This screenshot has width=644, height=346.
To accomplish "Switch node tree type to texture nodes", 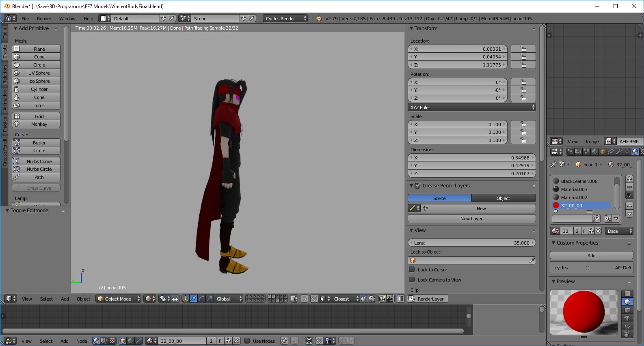I will coord(112,341).
